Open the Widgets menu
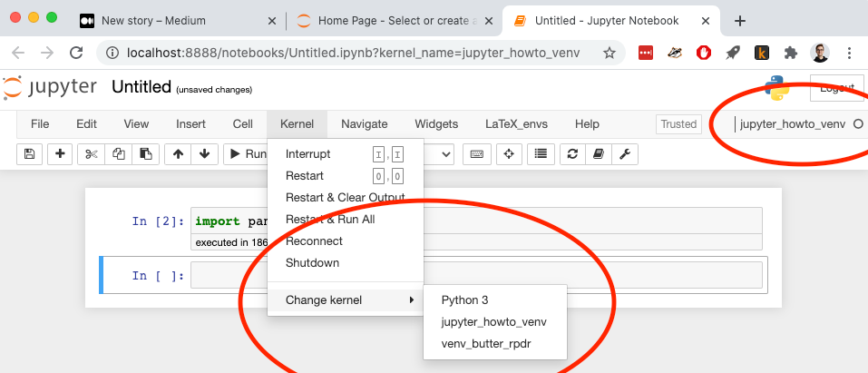The width and height of the screenshot is (868, 373). click(x=436, y=124)
